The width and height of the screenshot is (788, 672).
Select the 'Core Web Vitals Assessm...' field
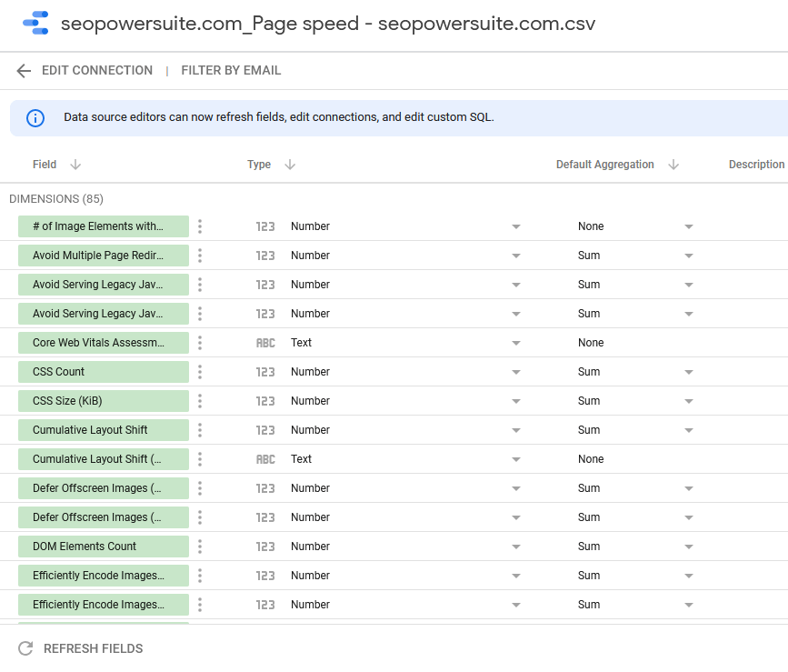pyautogui.click(x=104, y=343)
